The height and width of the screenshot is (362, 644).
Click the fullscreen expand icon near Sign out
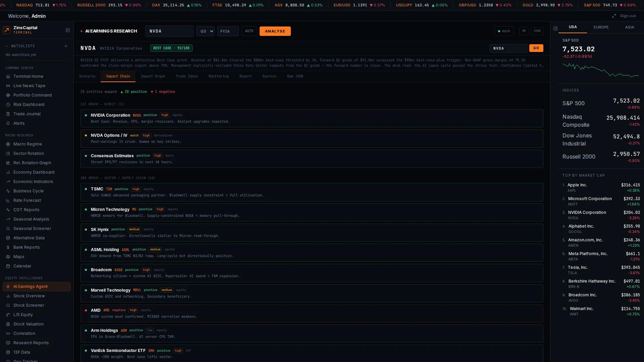(614, 16)
